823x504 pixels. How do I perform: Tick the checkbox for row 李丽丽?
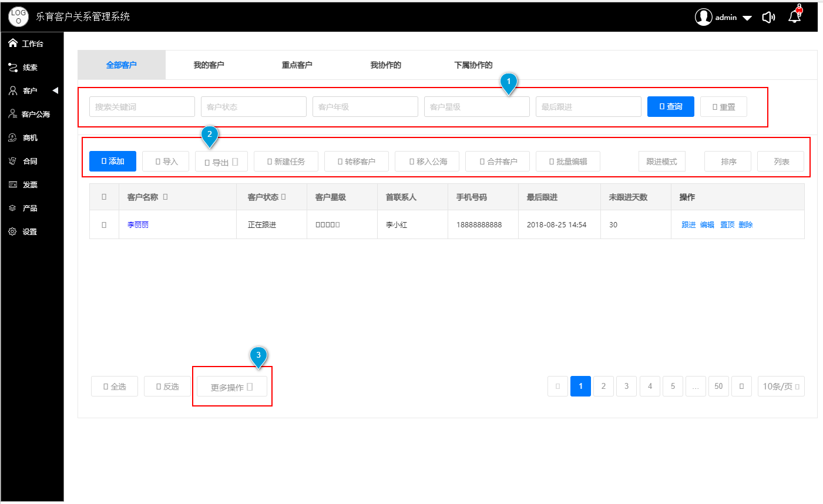tap(104, 225)
